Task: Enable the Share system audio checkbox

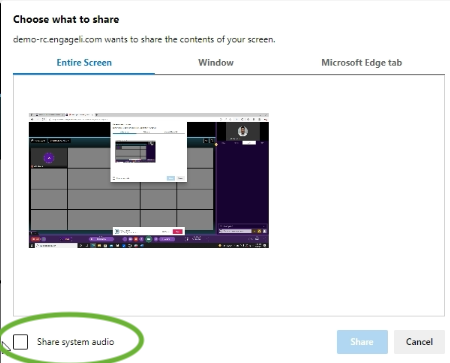Action: tap(20, 342)
